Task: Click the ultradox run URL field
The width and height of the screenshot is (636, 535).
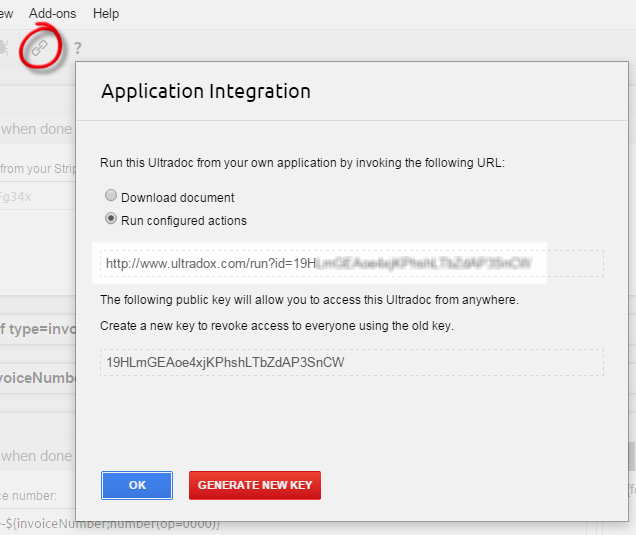Action: coord(352,264)
